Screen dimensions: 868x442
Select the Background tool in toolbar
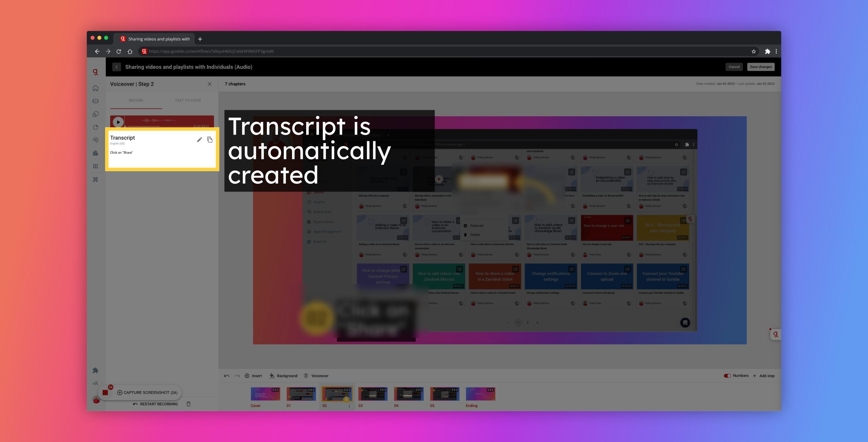[284, 376]
